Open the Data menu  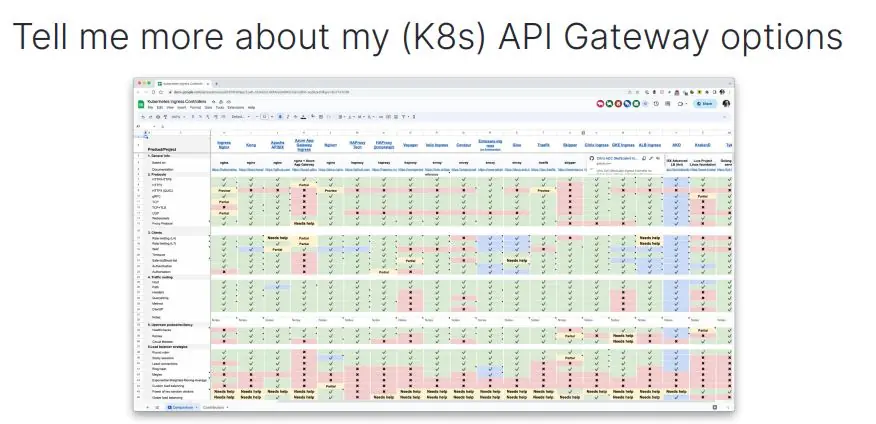pos(208,107)
